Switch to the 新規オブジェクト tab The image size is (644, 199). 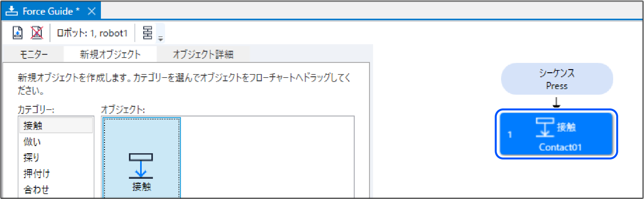[110, 54]
